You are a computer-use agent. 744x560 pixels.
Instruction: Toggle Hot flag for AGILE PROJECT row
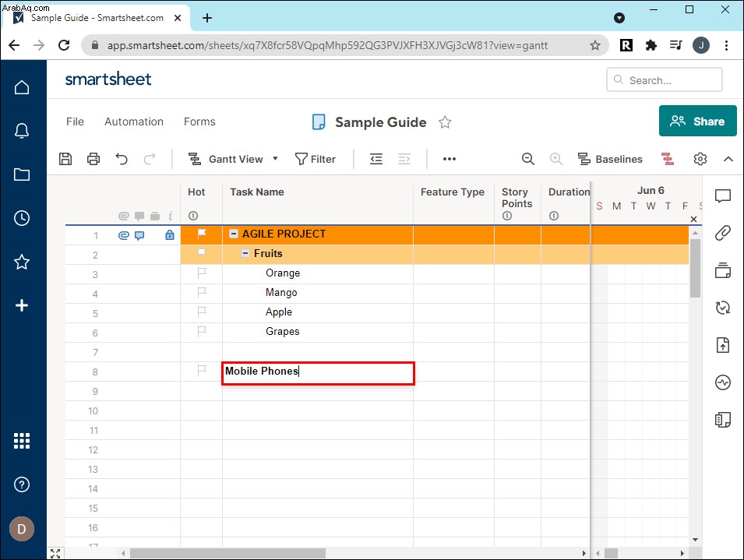point(202,234)
